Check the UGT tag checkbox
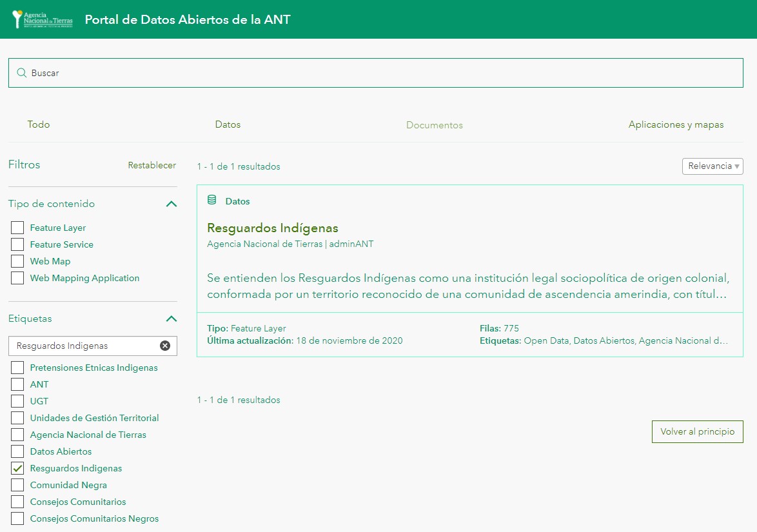The height and width of the screenshot is (532, 757). [17, 401]
